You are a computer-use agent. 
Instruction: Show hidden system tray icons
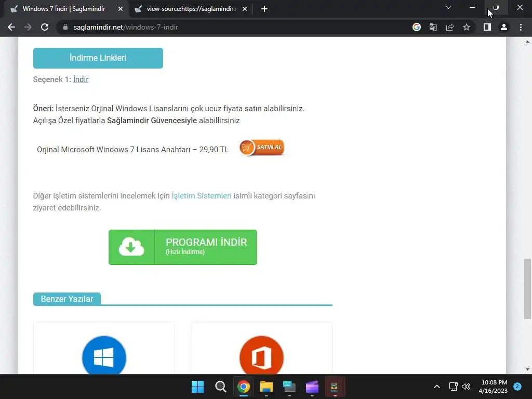point(437,387)
